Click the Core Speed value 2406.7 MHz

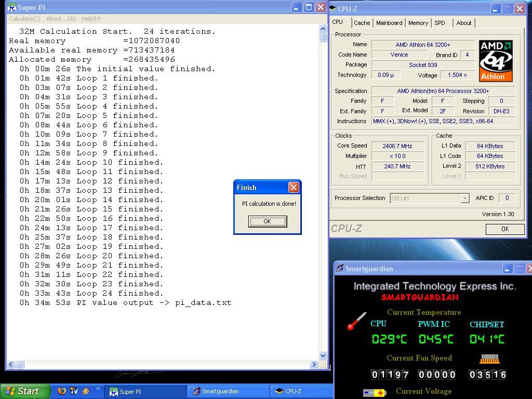[397, 146]
